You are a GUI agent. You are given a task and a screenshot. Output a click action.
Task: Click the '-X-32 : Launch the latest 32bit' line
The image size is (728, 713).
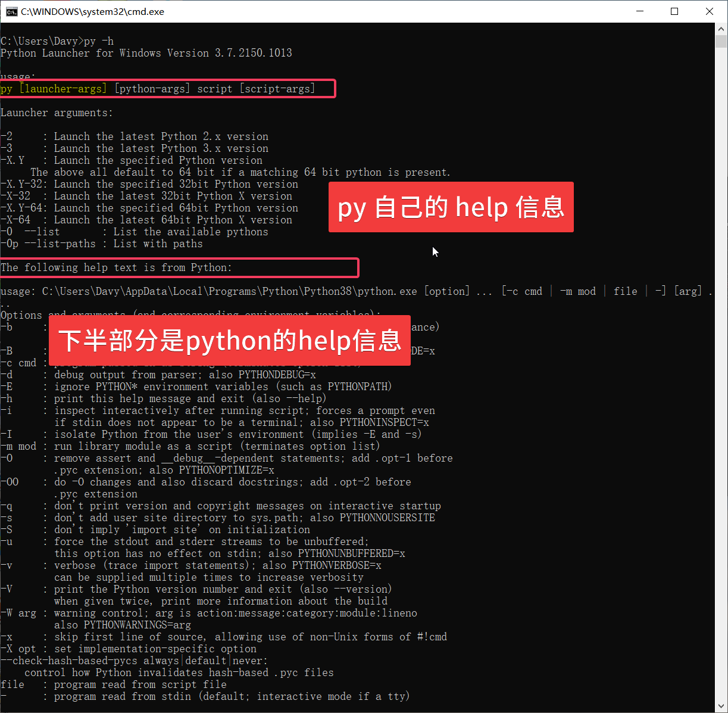(x=146, y=196)
